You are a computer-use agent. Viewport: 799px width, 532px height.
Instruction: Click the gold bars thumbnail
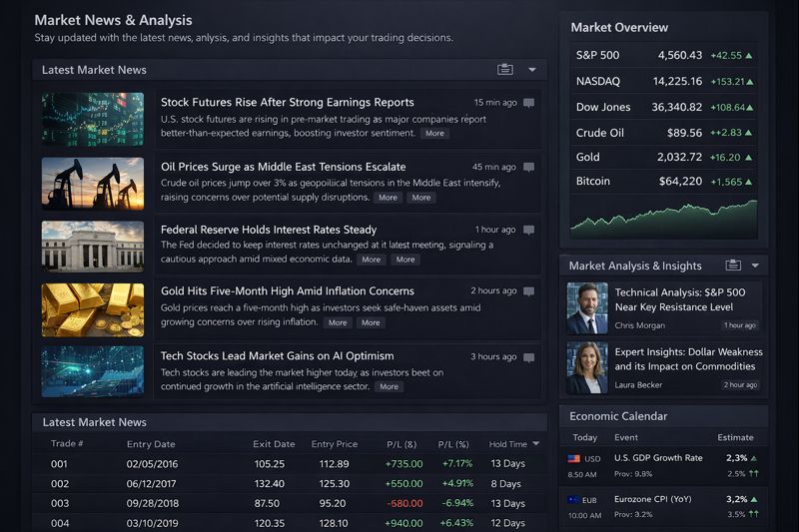(x=93, y=310)
